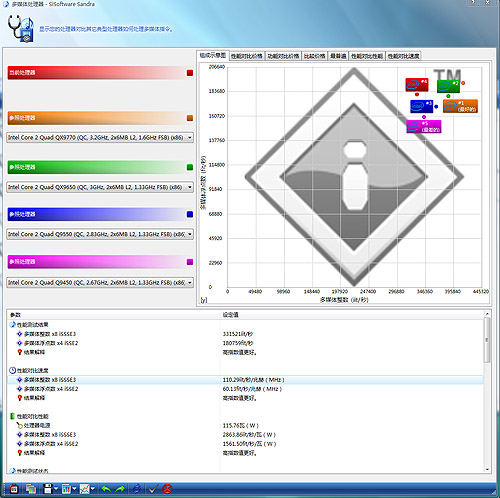Click the blue window icon in title bar
This screenshot has height=498, width=500.
[x=6, y=4]
